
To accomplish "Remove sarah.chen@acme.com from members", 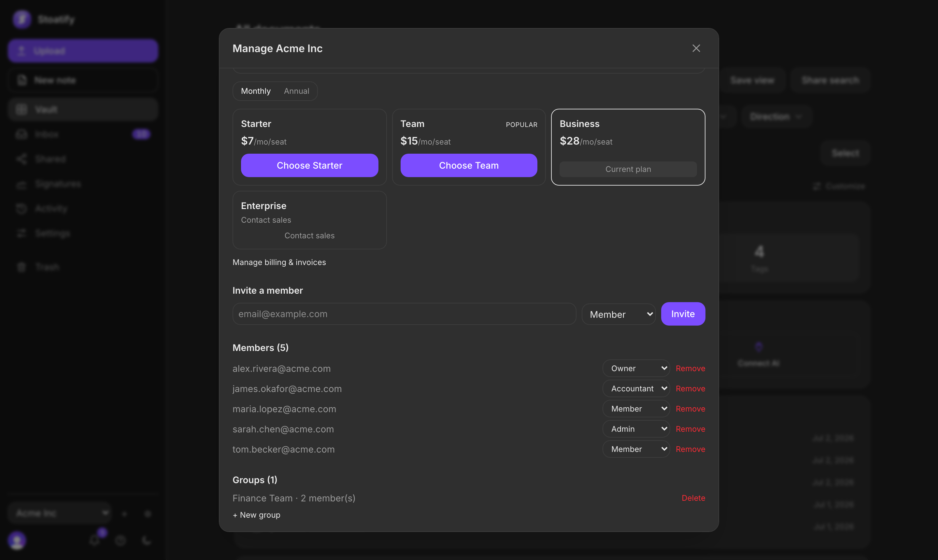I will pos(690,429).
